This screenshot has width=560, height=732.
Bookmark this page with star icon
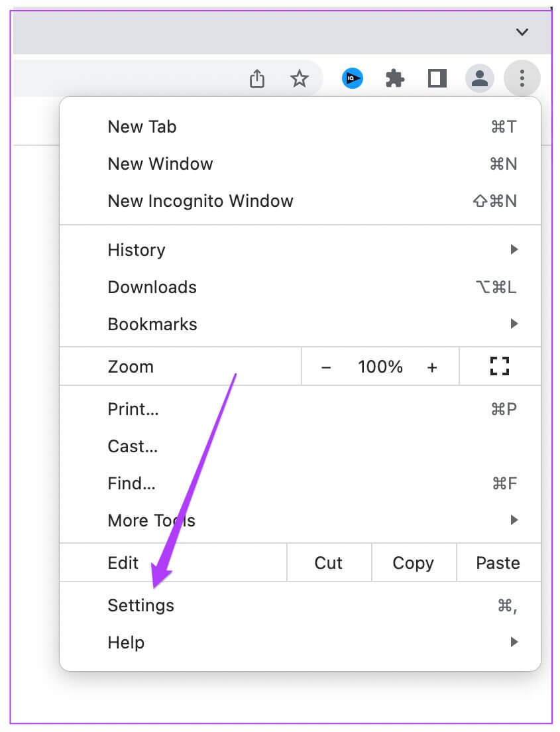tap(300, 79)
